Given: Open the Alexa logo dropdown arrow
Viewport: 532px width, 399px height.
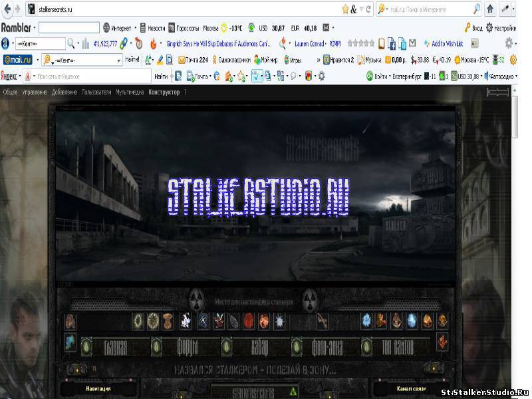Looking at the screenshot, I should pyautogui.click(x=13, y=43).
